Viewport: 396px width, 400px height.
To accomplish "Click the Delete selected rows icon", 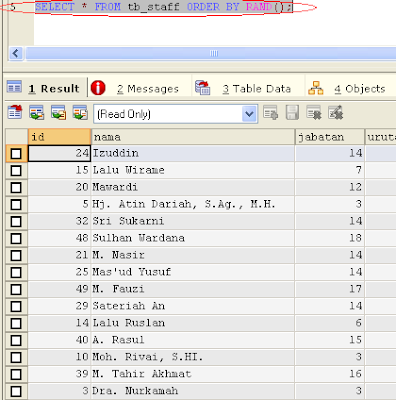I will pyautogui.click(x=314, y=113).
